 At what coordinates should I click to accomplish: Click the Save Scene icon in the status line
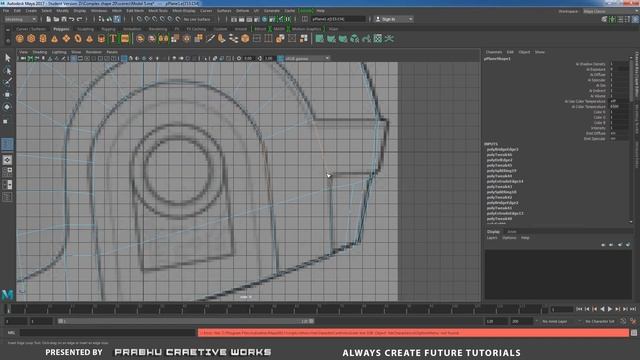point(64,19)
